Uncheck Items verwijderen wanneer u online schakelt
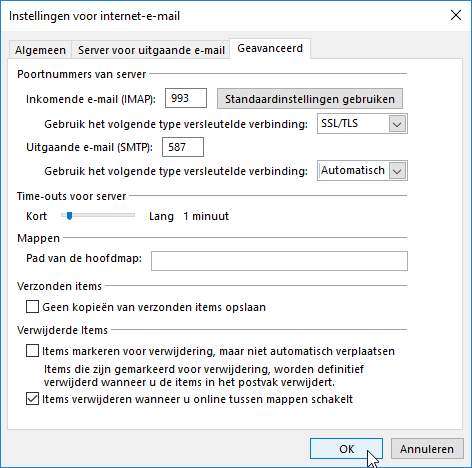472x468 pixels. (32, 399)
